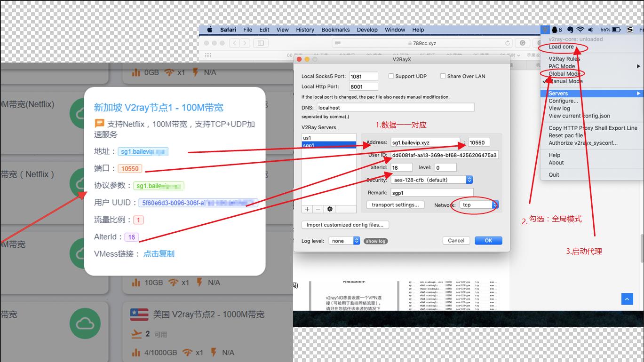Open the Network tcp dropdown
This screenshot has width=644, height=362.
click(x=479, y=205)
